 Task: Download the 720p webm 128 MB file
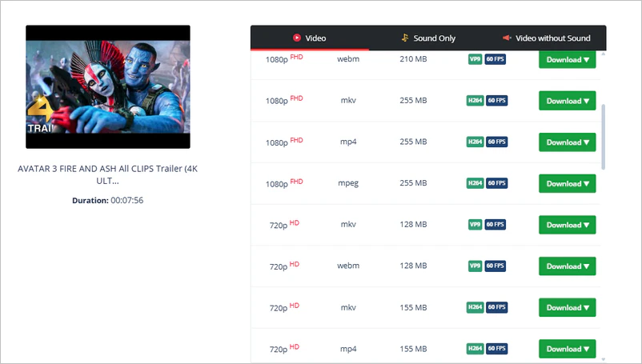[567, 266]
